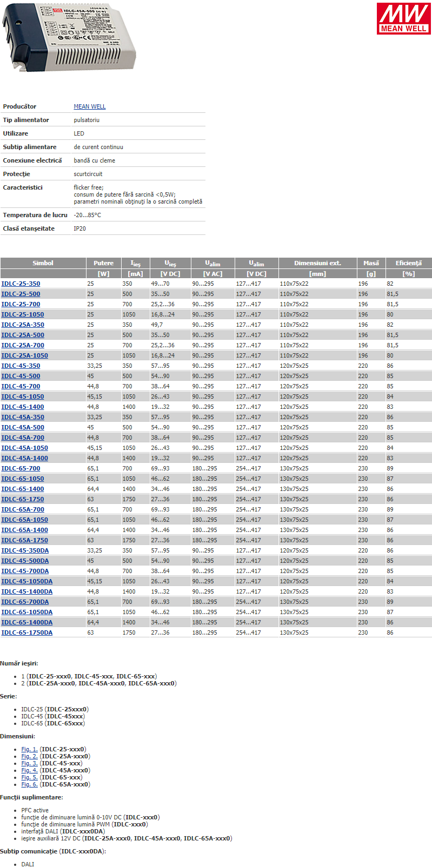The image size is (432, 868).
Task: Open the Fig. 3. dimensions link
Action: point(29,763)
